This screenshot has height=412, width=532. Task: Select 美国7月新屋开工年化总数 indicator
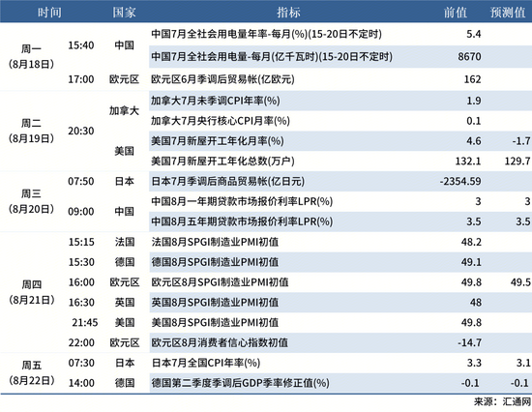(x=222, y=161)
